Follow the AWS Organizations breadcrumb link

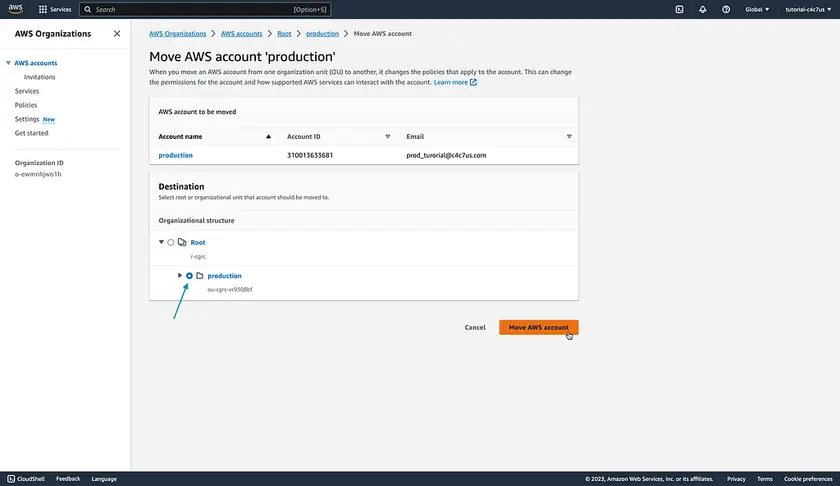177,33
